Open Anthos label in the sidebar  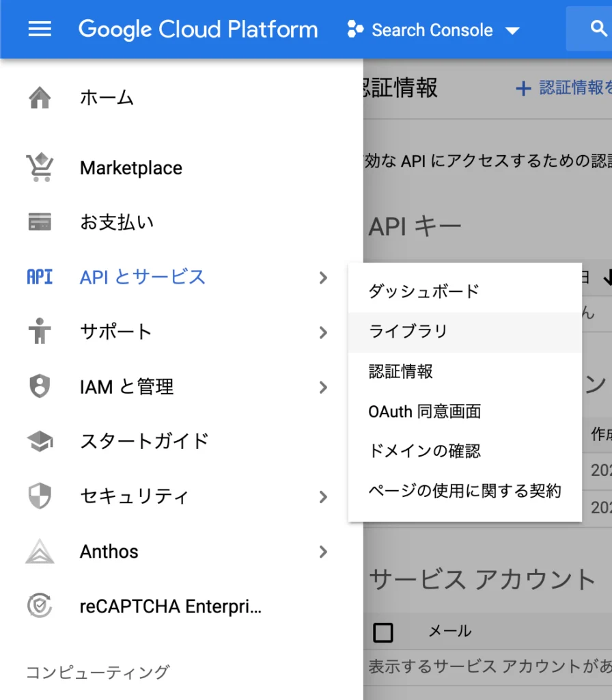[109, 552]
